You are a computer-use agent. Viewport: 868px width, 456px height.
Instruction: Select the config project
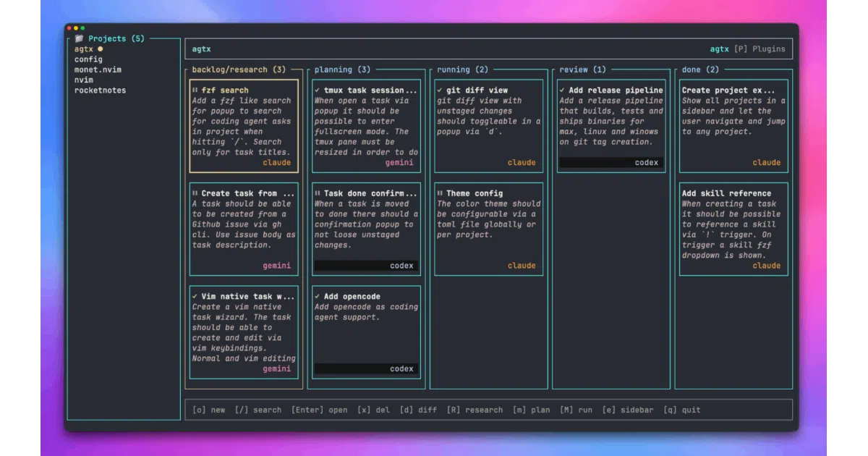point(88,59)
